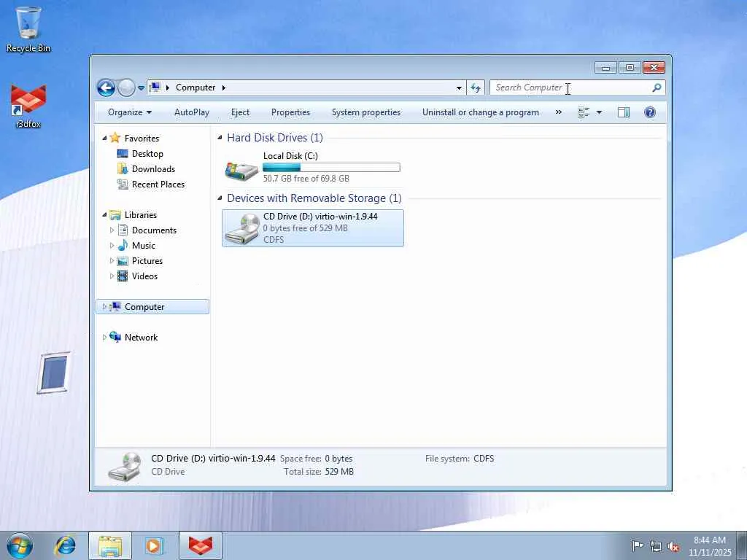Select Libraries in navigation pane
The width and height of the screenshot is (747, 560).
pos(141,215)
